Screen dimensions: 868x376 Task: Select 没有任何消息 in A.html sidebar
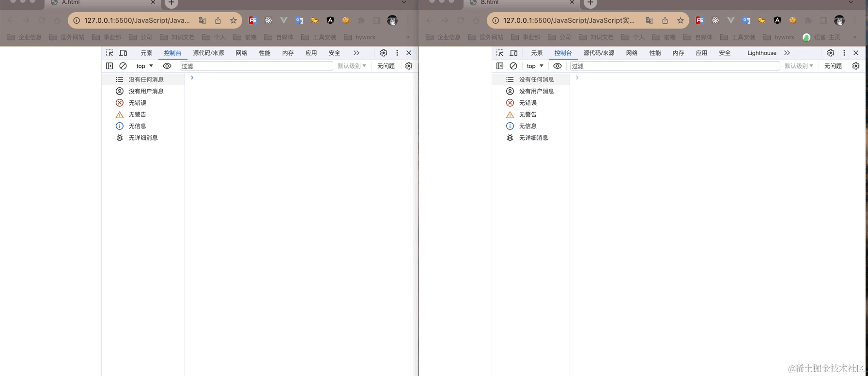[x=143, y=79]
